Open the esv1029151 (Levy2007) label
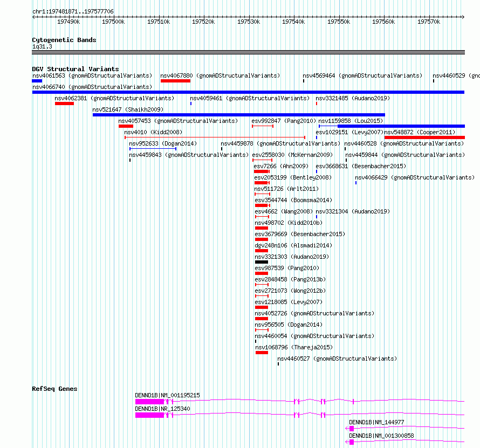This screenshot has width=480, height=448. coord(349,132)
